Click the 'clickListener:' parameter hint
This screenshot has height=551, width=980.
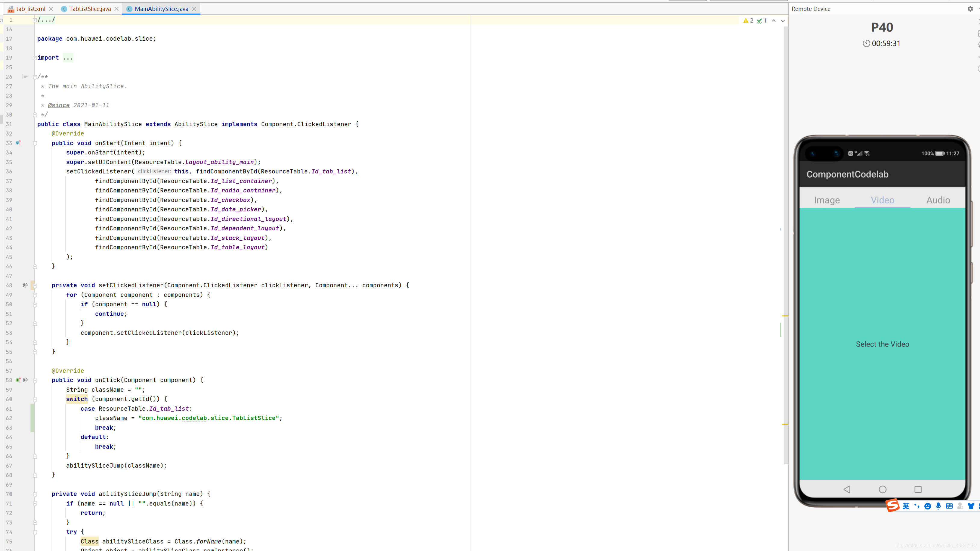click(x=154, y=171)
